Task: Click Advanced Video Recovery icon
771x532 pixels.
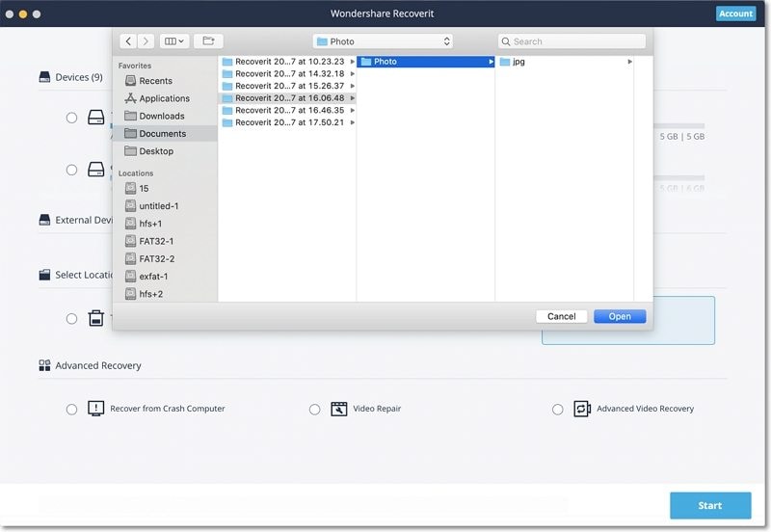Action: [582, 409]
